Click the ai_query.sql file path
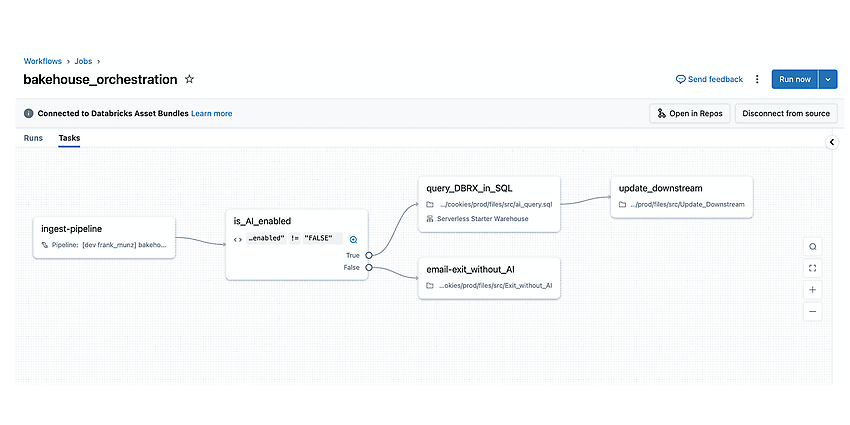The image size is (850, 425). coord(495,204)
